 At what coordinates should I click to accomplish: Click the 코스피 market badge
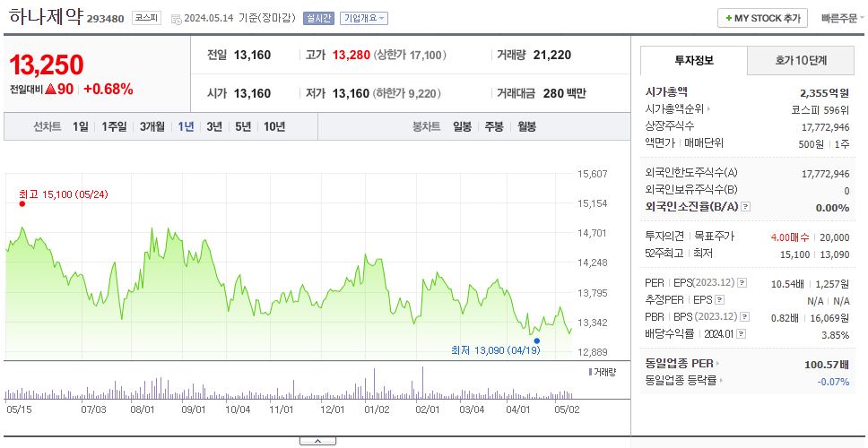click(146, 18)
